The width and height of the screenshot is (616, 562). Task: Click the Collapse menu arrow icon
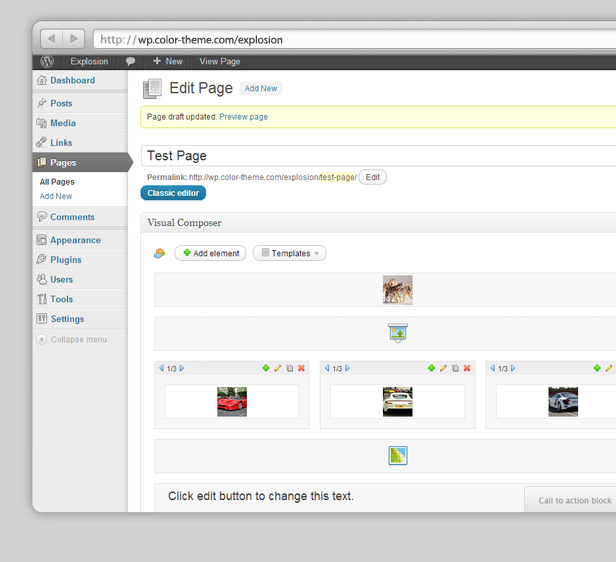click(41, 339)
